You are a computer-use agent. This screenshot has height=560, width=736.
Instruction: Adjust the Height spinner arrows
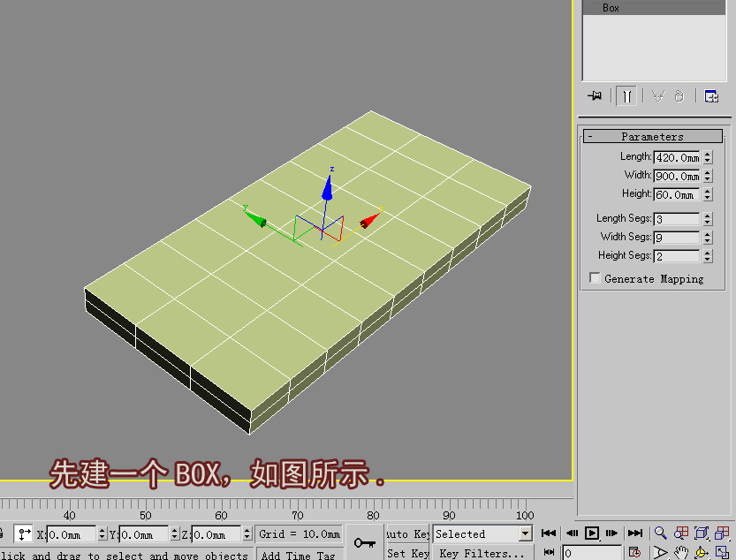pos(708,194)
